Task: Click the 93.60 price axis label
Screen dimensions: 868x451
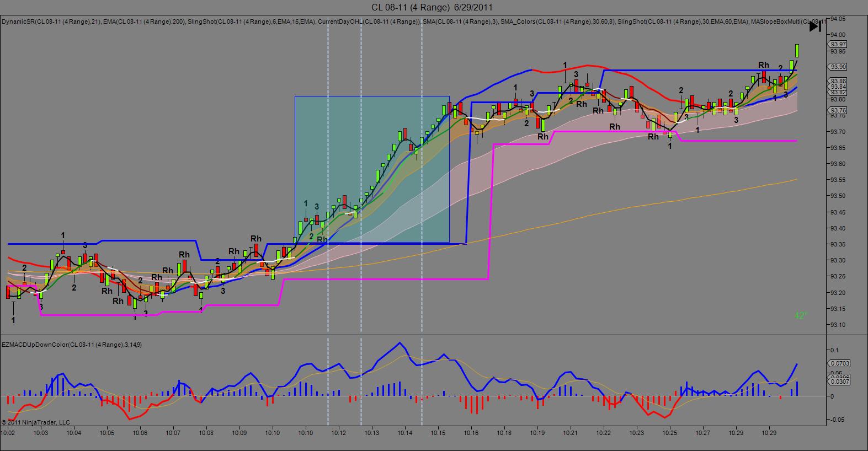Action: (x=838, y=164)
